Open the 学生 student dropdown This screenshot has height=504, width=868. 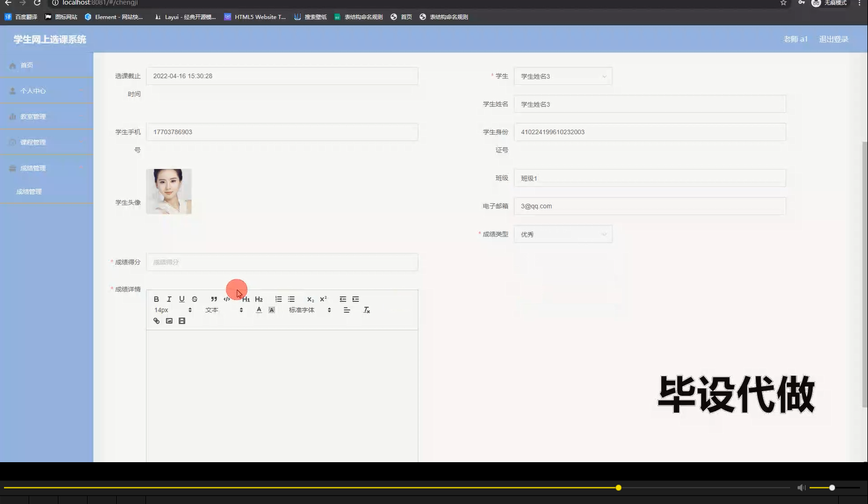(x=562, y=76)
